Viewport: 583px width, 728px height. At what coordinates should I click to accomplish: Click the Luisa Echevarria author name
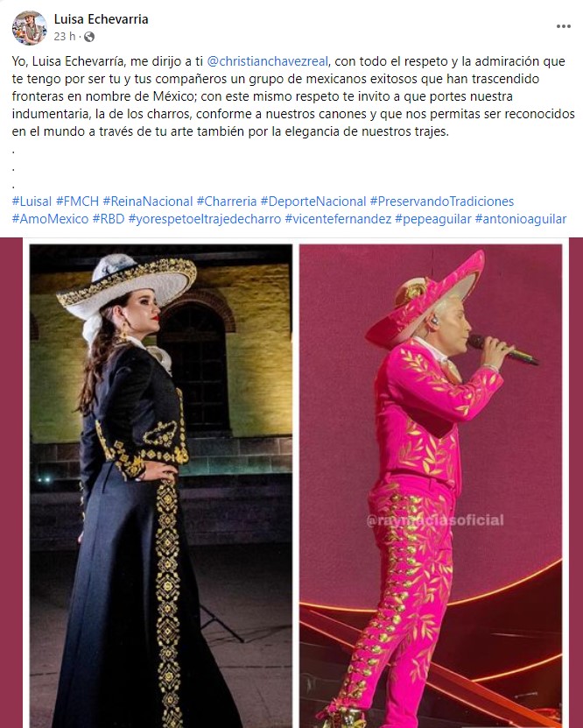click(x=102, y=19)
